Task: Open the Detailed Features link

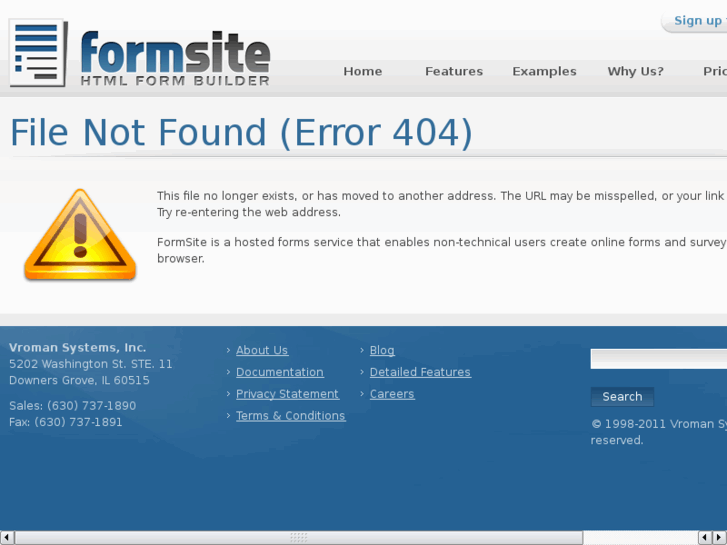Action: [x=420, y=372]
